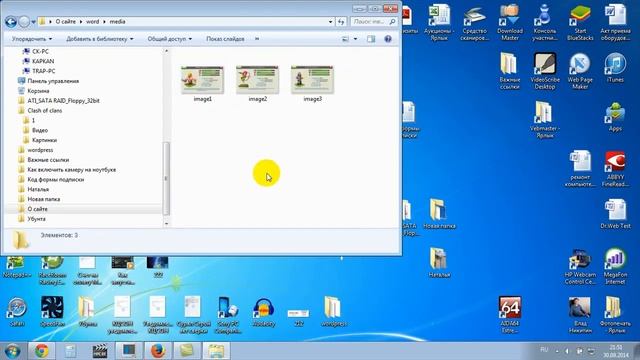Refresh the folder view
The image size is (640, 360).
[341, 22]
